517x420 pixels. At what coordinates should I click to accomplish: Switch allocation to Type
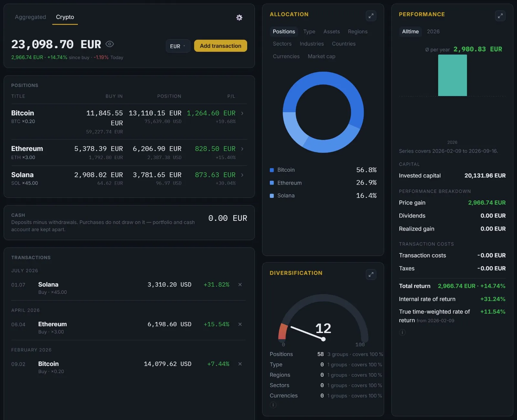[x=309, y=31]
